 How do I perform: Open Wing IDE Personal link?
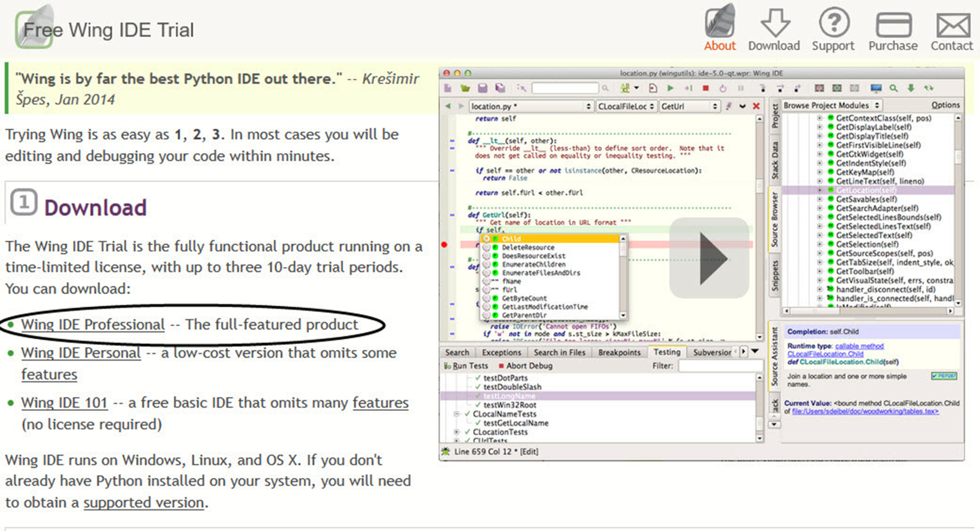point(81,353)
